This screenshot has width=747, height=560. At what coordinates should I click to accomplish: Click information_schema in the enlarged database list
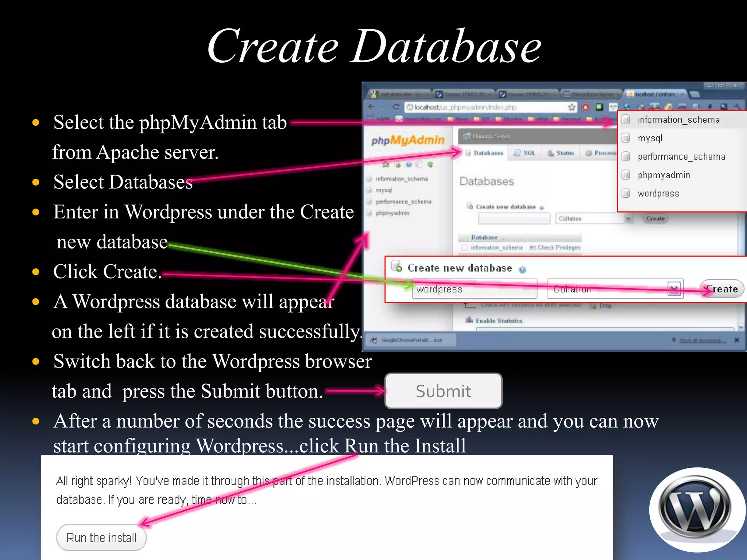tap(678, 120)
